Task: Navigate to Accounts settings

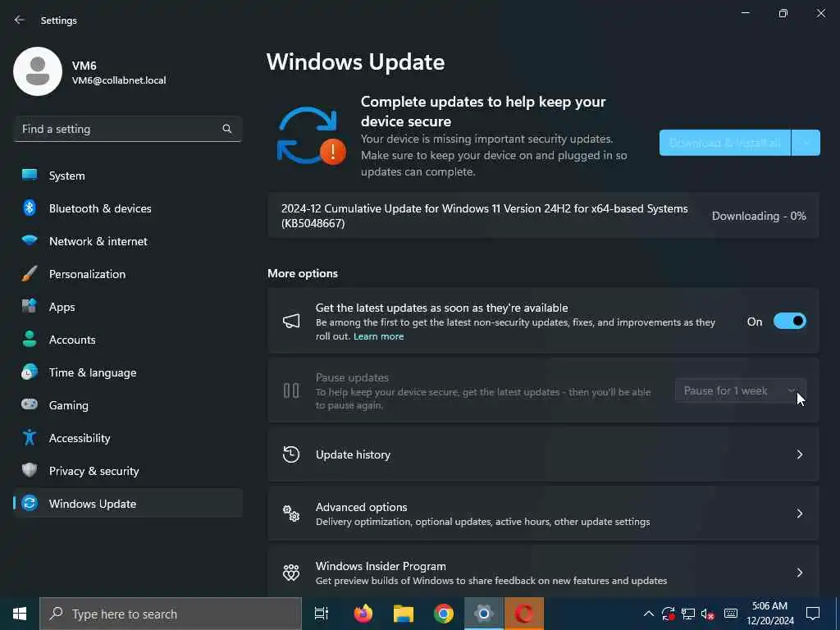Action: click(128, 339)
